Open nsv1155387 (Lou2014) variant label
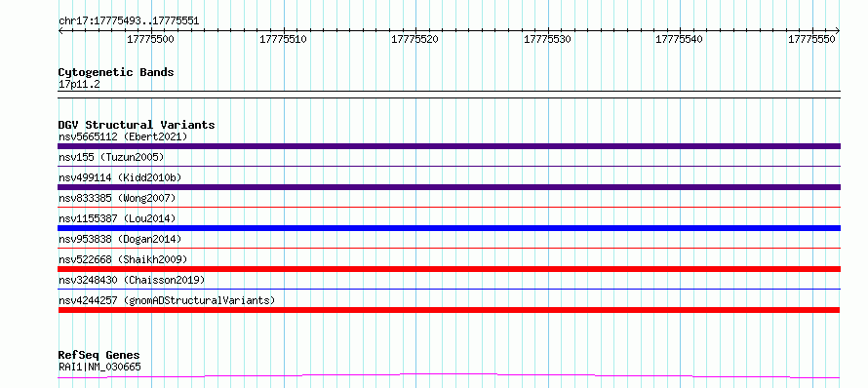868x388 pixels. pos(117,218)
